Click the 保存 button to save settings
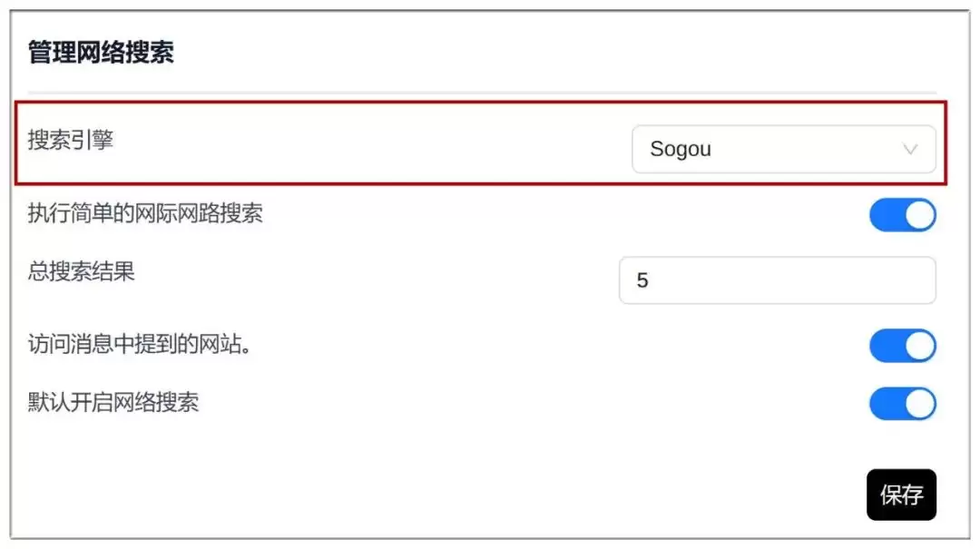 point(901,495)
